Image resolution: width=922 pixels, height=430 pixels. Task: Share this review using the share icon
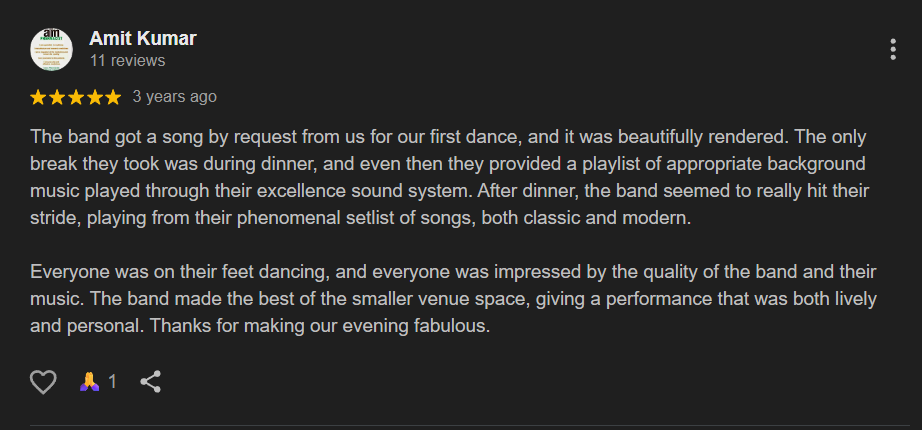(x=151, y=382)
